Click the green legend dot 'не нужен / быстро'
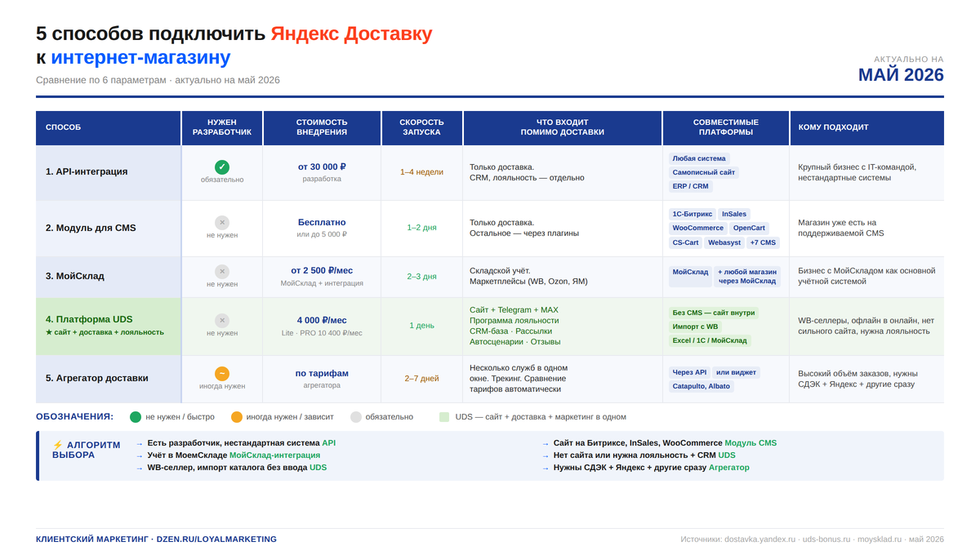This screenshot has height=555, width=980. coord(136,417)
